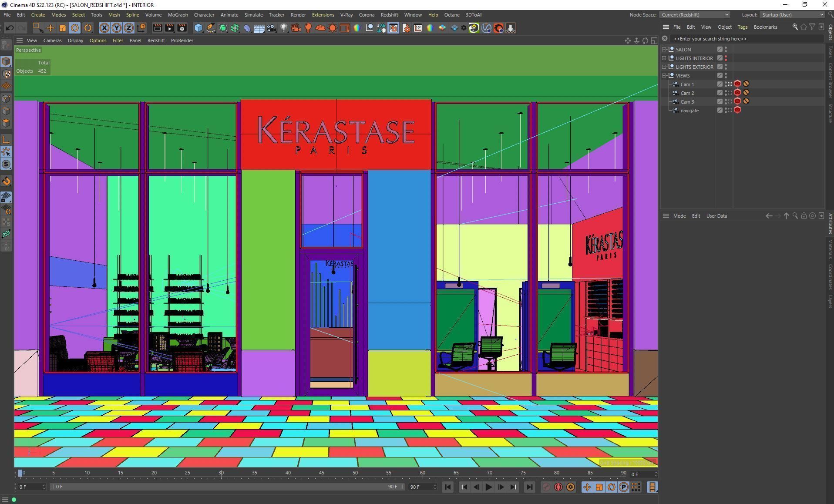The width and height of the screenshot is (834, 504).
Task: Click the search string input field
Action: click(x=747, y=39)
